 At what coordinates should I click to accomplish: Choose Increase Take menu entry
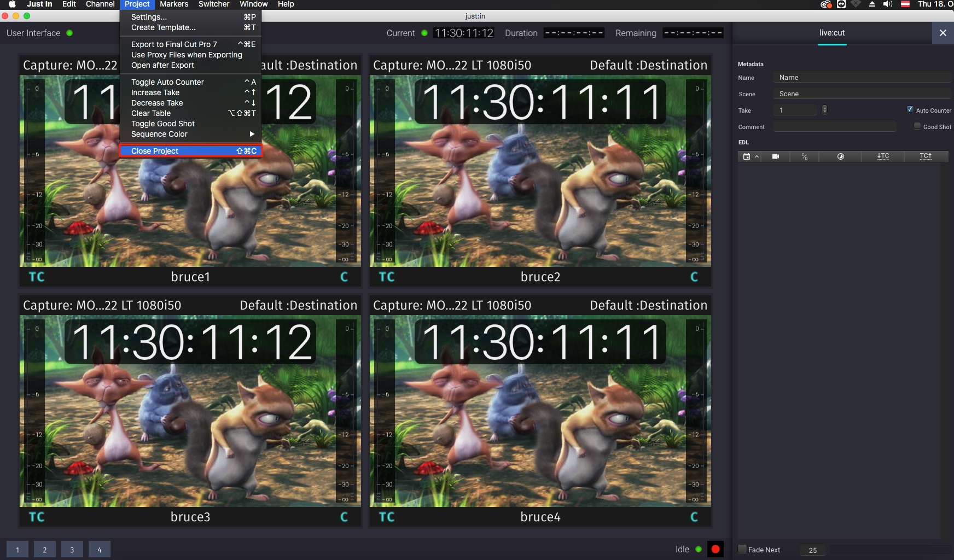pyautogui.click(x=190, y=92)
